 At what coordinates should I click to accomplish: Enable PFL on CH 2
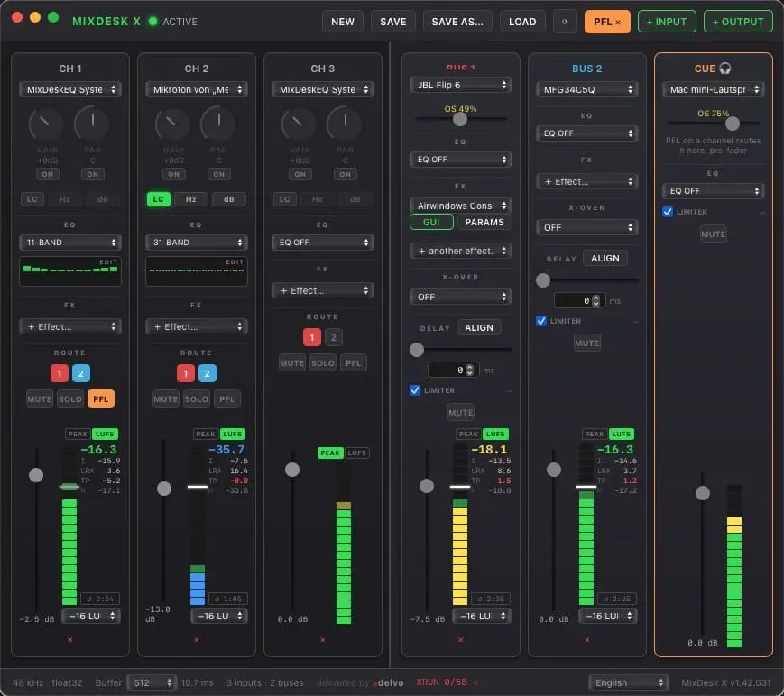tap(227, 398)
